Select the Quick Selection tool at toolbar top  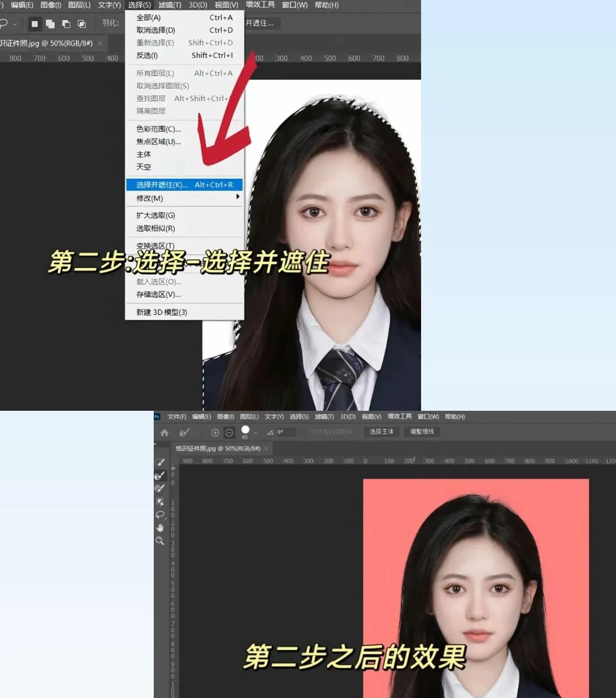tap(160, 461)
